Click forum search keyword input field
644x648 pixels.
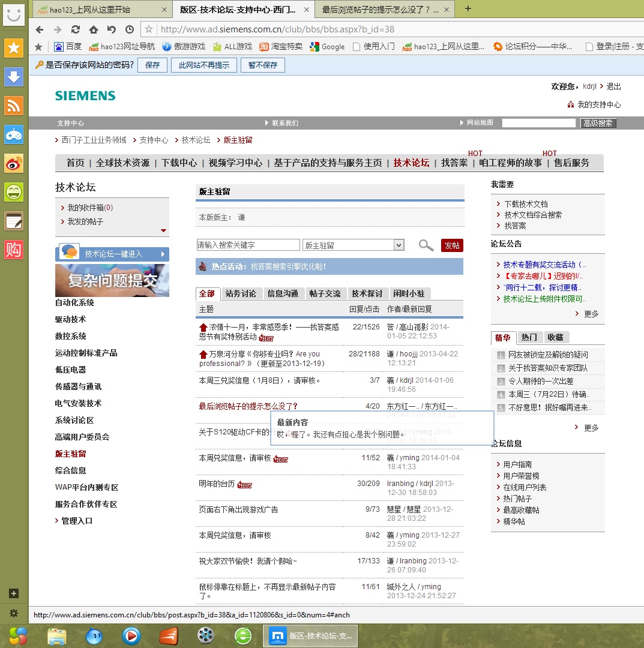click(248, 245)
